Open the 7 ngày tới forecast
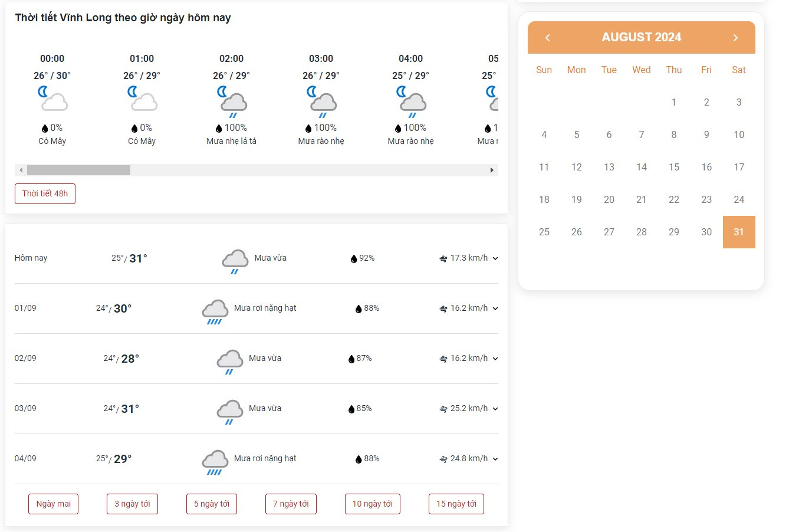 coord(291,504)
